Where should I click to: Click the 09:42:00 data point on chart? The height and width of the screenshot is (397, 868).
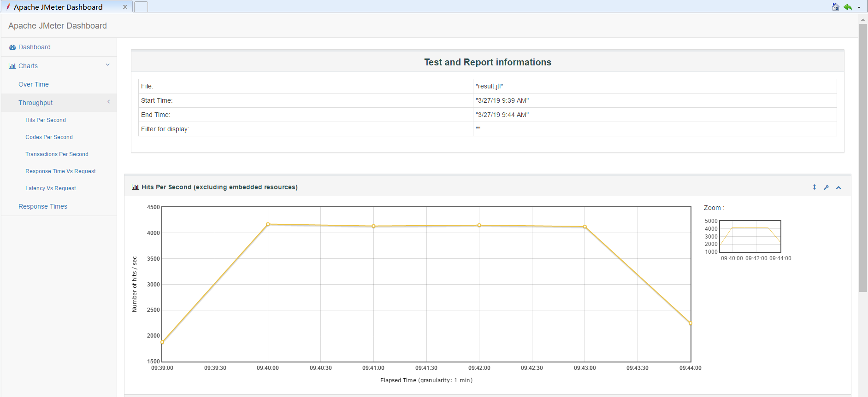pos(479,225)
